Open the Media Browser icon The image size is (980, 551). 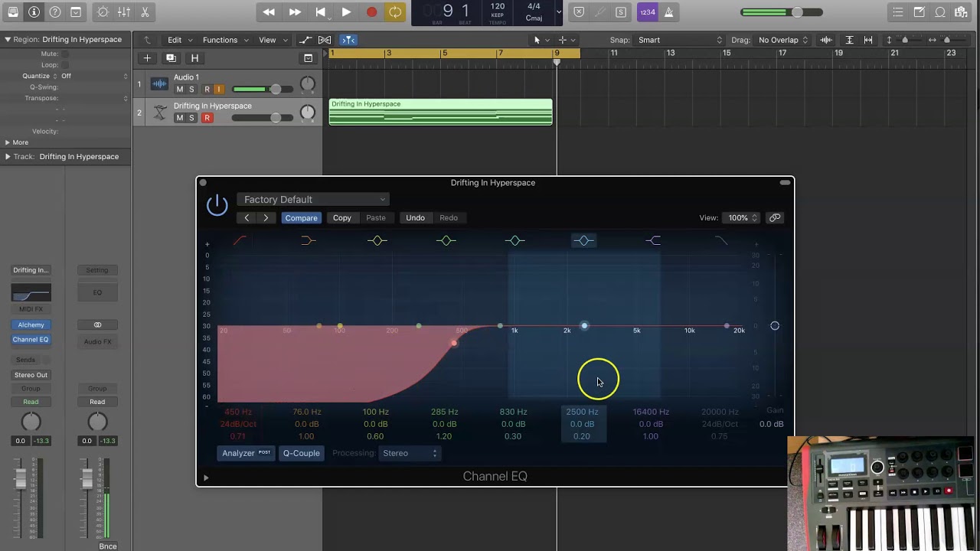[961, 12]
